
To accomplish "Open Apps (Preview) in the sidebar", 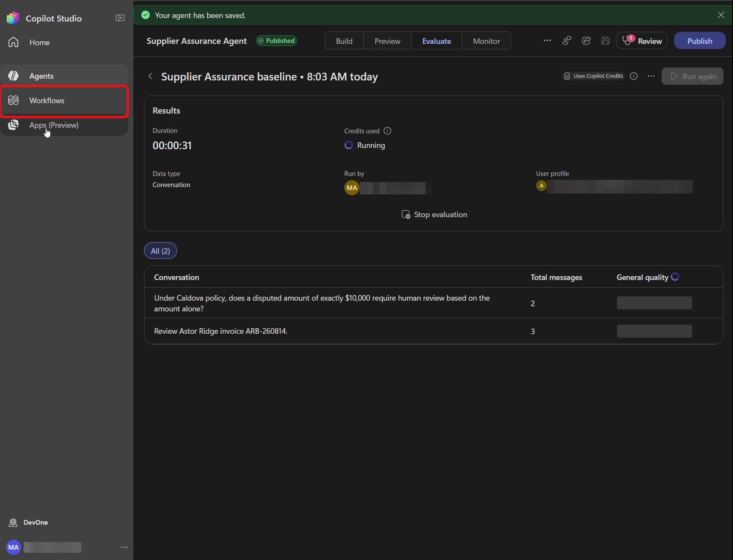I will [65, 125].
